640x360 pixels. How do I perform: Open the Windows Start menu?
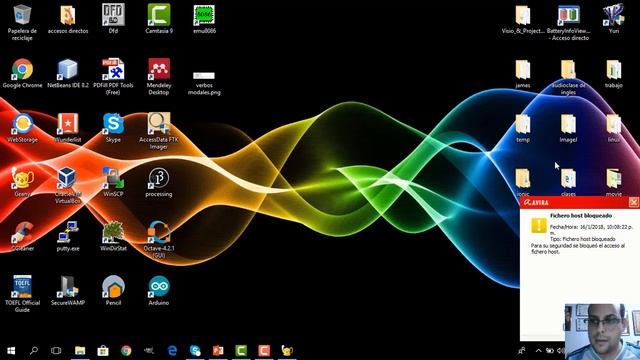(11, 351)
